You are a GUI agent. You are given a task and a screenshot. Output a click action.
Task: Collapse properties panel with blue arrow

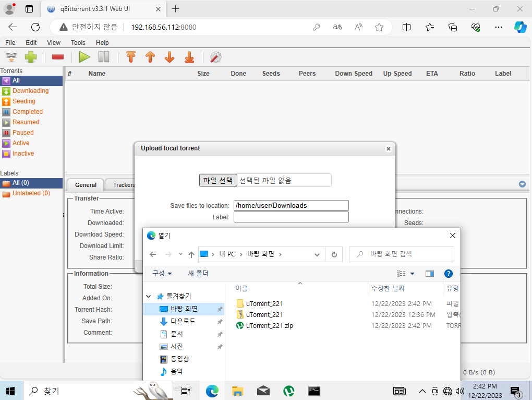coord(522,184)
